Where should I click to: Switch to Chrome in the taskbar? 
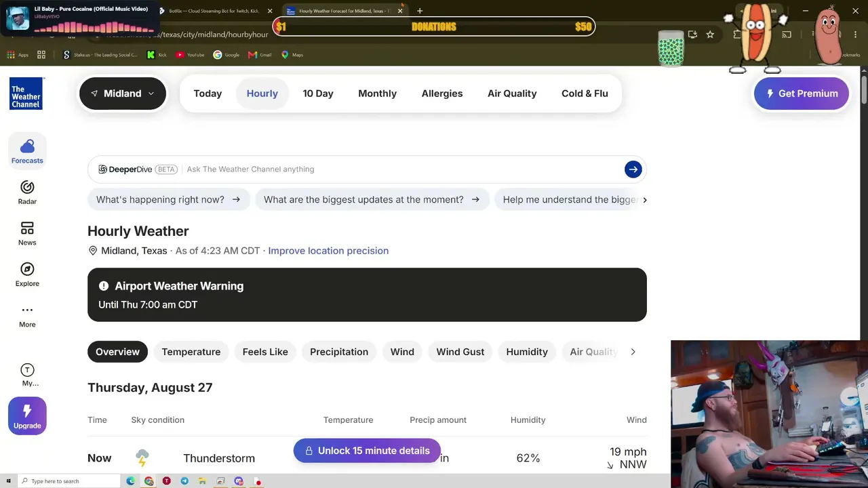[x=149, y=481]
